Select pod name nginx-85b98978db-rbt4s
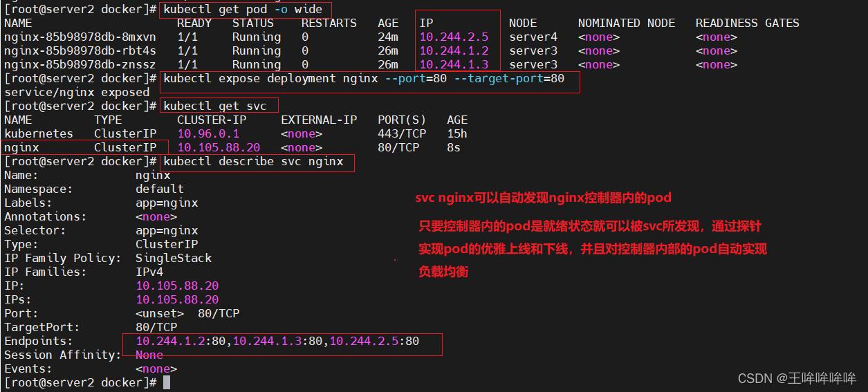The width and height of the screenshot is (868, 392). point(80,50)
